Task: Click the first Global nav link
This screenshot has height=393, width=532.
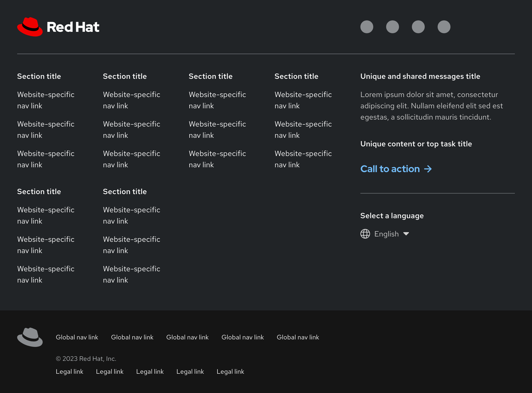Action: pyautogui.click(x=77, y=337)
